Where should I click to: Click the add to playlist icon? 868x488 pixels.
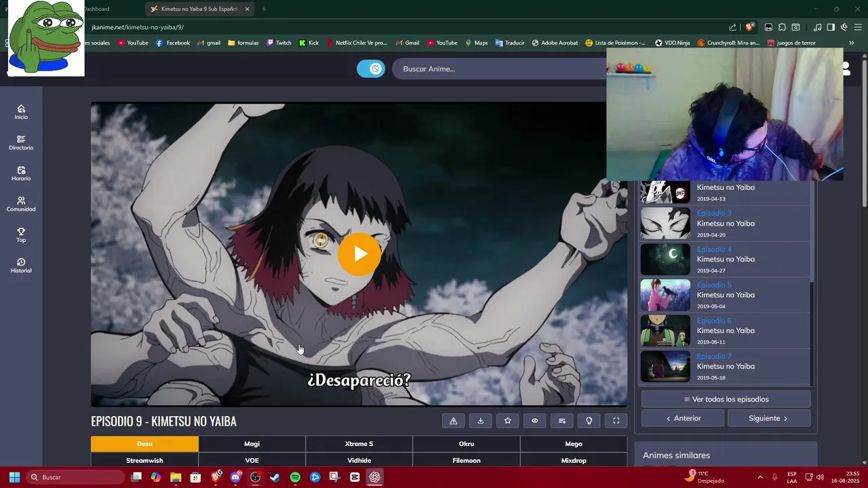[x=562, y=421]
